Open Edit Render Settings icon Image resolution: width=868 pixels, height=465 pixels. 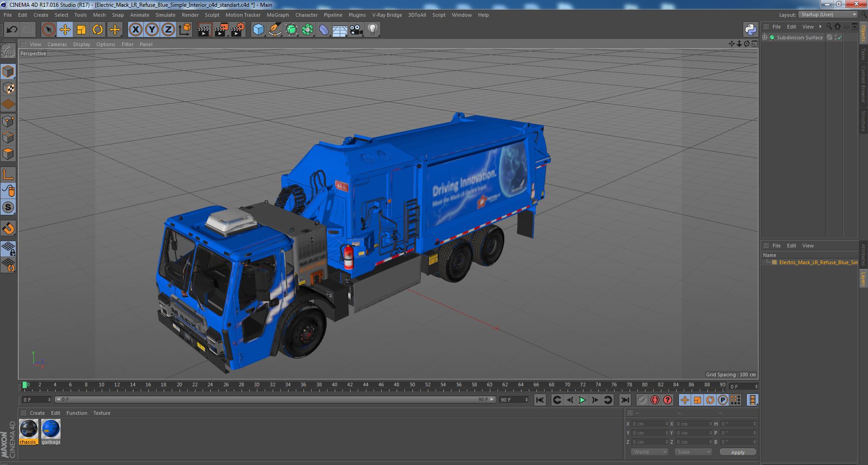coord(238,30)
